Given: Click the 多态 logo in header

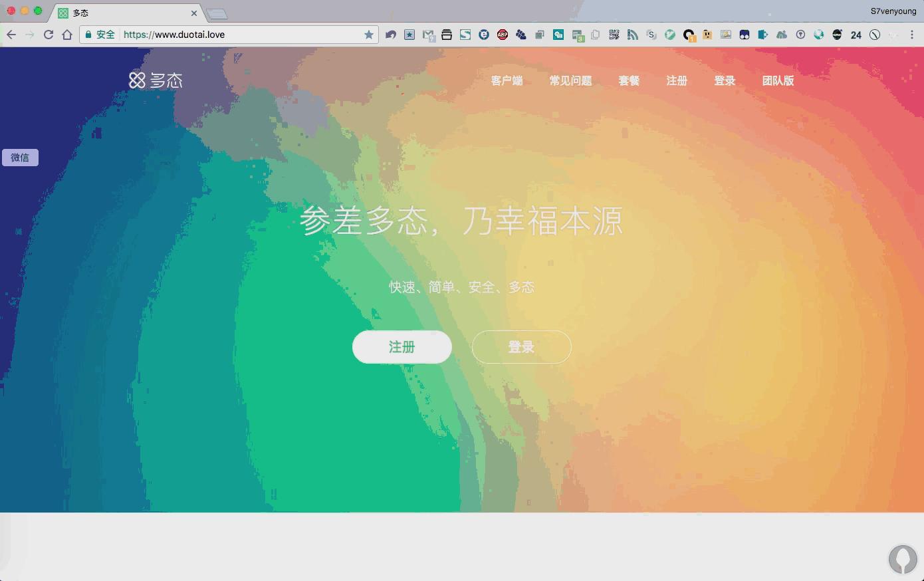Looking at the screenshot, I should pos(156,80).
